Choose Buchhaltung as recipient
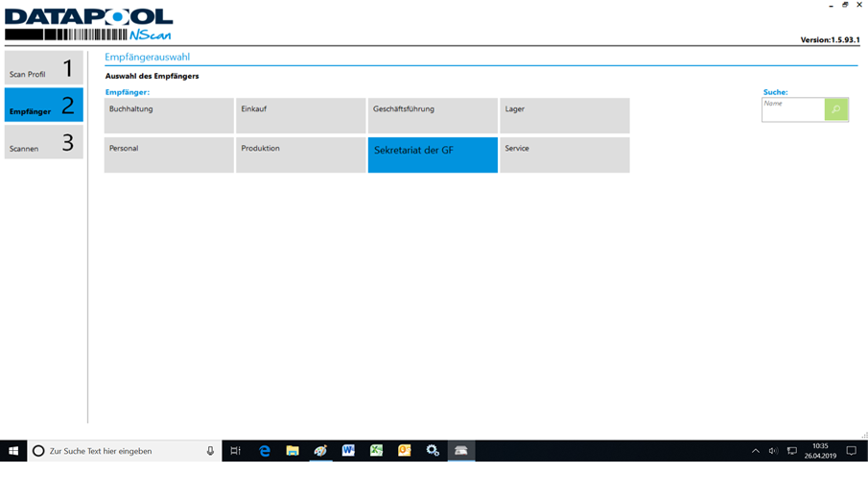 169,116
